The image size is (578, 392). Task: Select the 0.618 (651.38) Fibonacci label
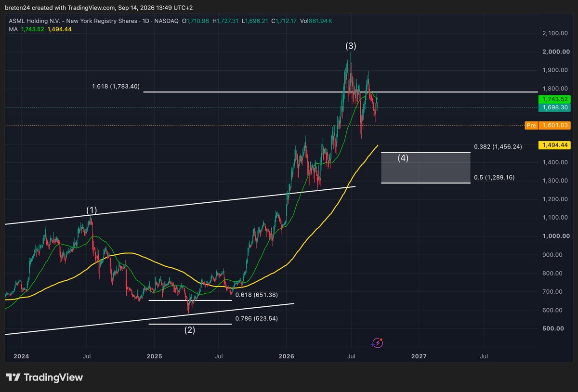coord(257,295)
